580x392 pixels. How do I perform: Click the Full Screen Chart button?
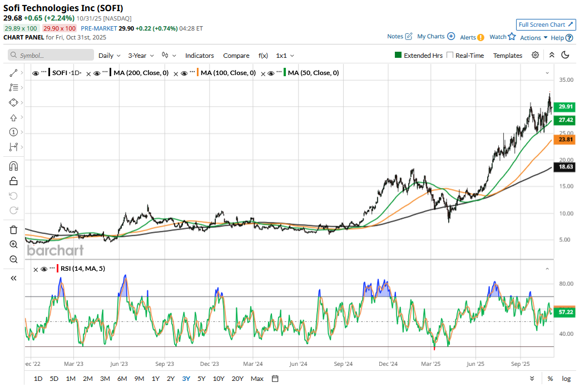tap(546, 24)
